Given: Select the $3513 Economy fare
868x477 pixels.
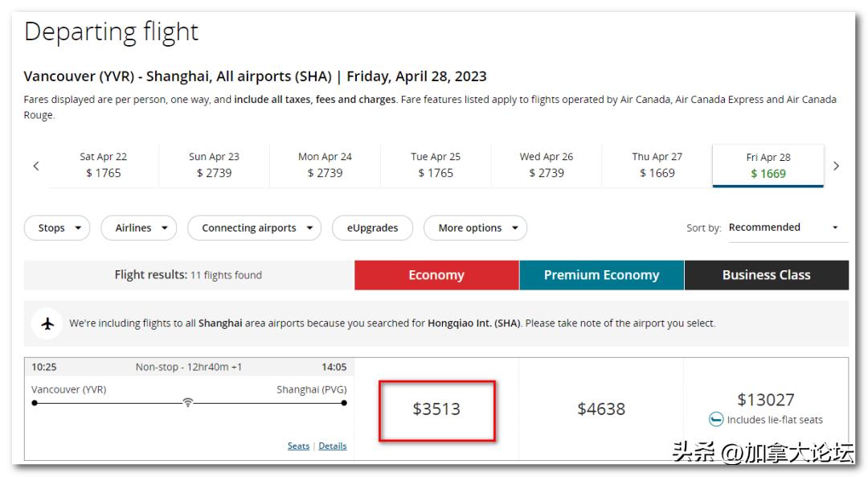Looking at the screenshot, I should [436, 409].
